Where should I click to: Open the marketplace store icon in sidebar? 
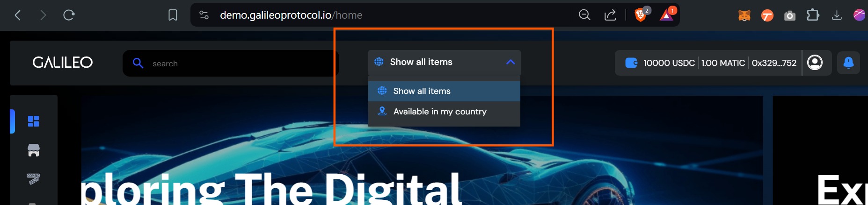(34, 150)
